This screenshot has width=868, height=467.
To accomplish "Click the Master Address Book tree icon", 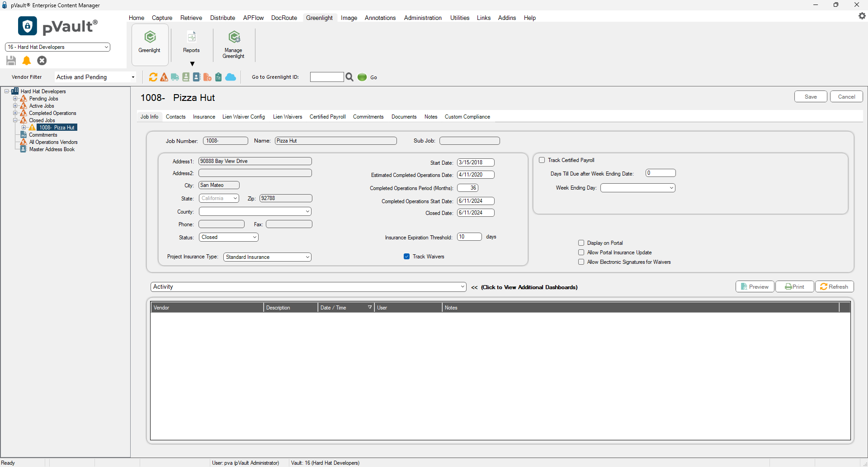I will tap(24, 149).
